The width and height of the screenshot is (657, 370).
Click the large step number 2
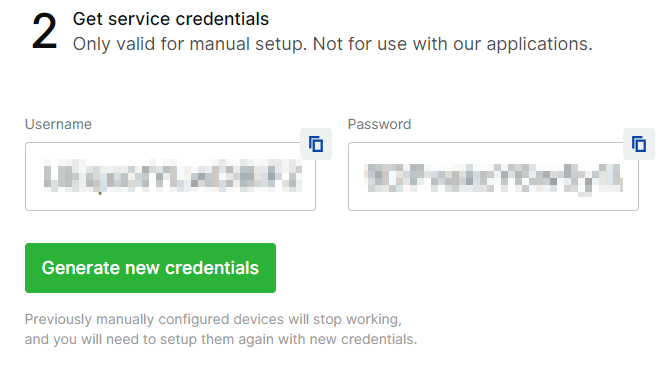(44, 31)
